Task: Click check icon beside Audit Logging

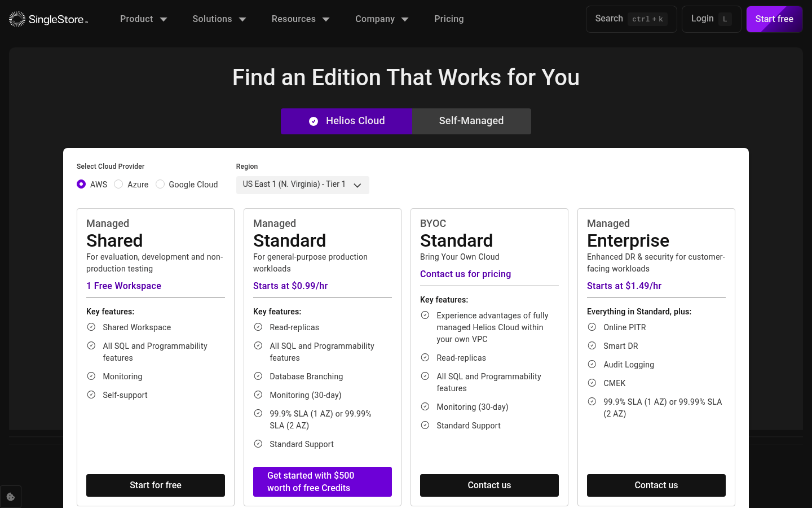Action: click(x=592, y=364)
